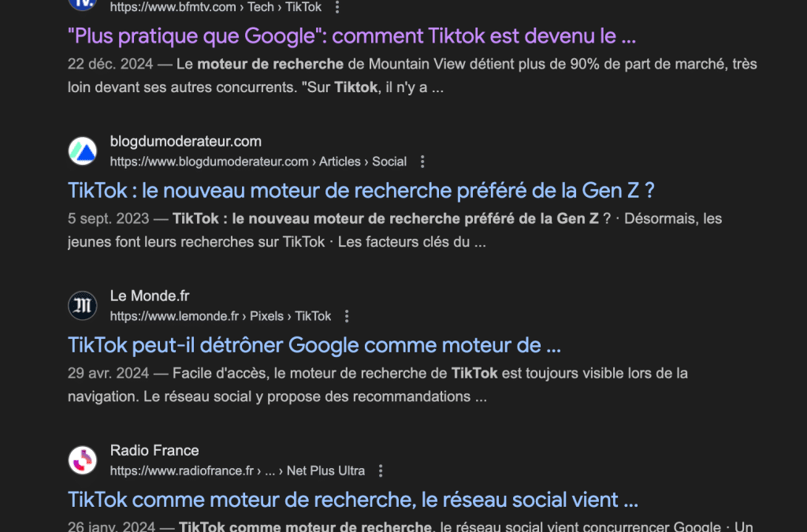Click the Le Monde favicon
The width and height of the screenshot is (807, 532).
pyautogui.click(x=82, y=305)
